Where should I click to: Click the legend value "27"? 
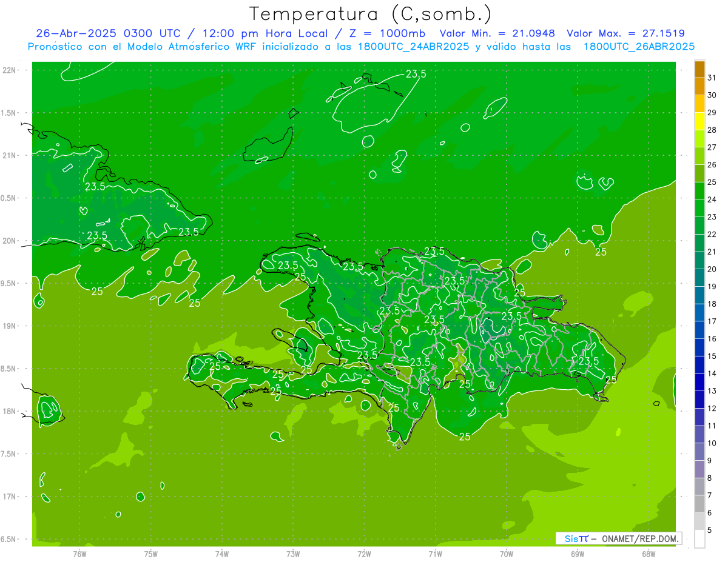click(712, 147)
